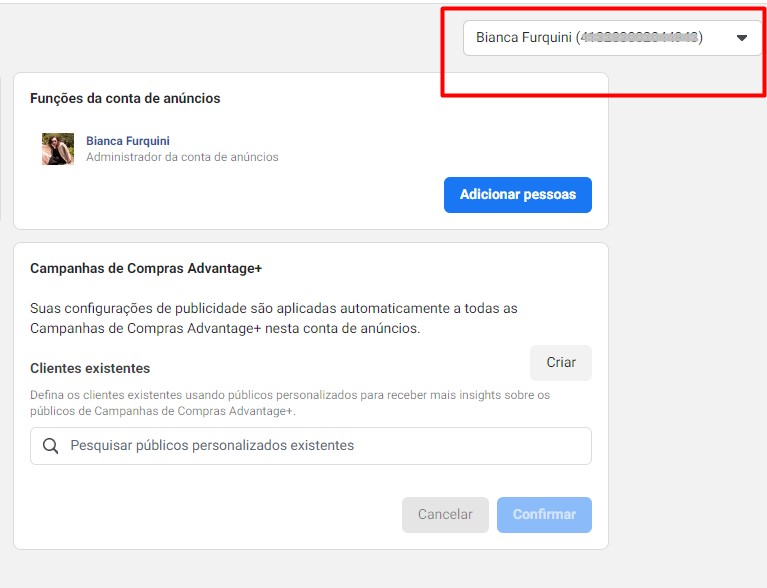This screenshot has width=767, height=588.
Task: Open the Bianca Furquini ad account dropdown
Action: tap(612, 38)
